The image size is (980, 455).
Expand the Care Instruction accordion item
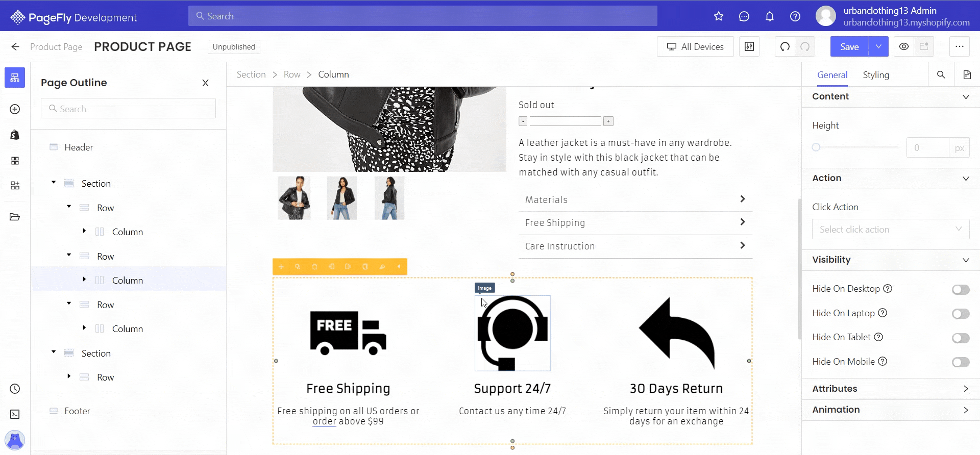[x=635, y=246]
